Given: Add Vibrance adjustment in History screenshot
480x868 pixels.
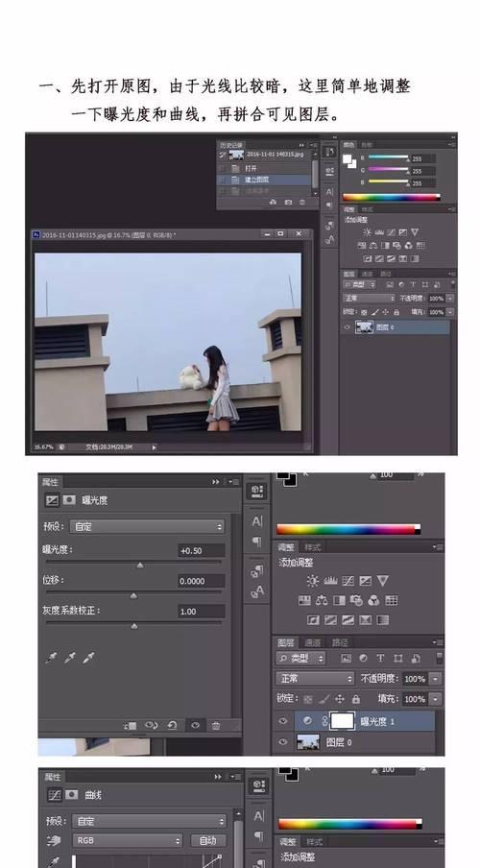Looking at the screenshot, I should [415, 232].
